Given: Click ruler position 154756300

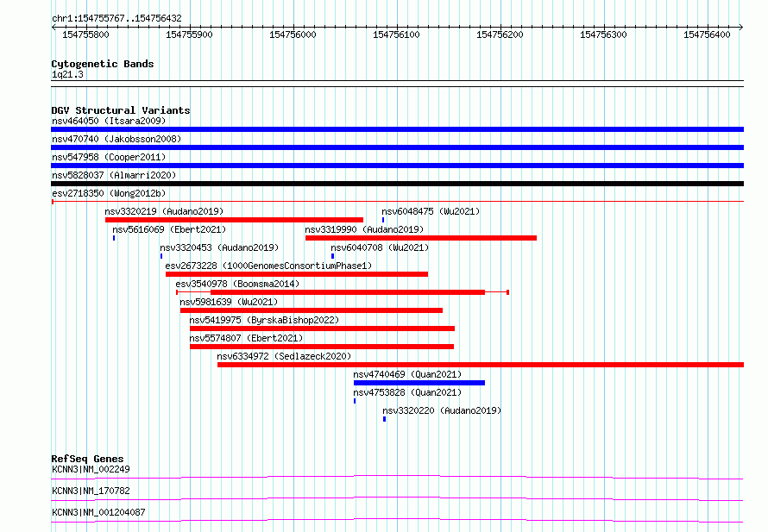Looking at the screenshot, I should (603, 34).
